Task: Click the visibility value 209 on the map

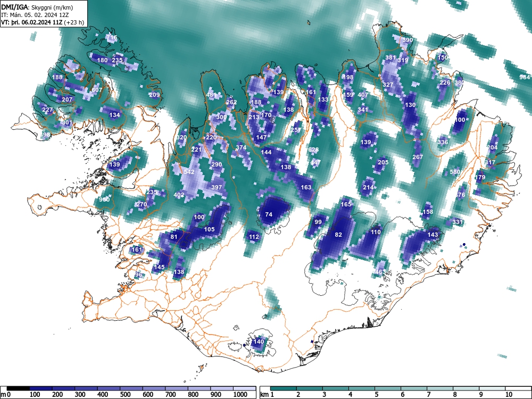Action: click(154, 95)
